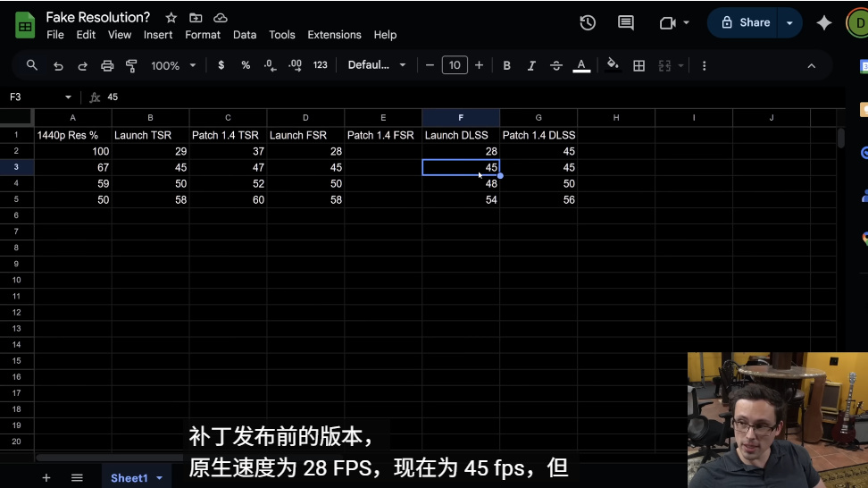The image size is (868, 488).
Task: Check cloud save status icon
Action: point(221,18)
